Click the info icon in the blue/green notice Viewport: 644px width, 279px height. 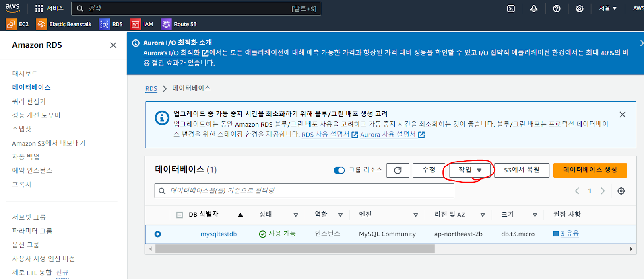[x=162, y=118]
